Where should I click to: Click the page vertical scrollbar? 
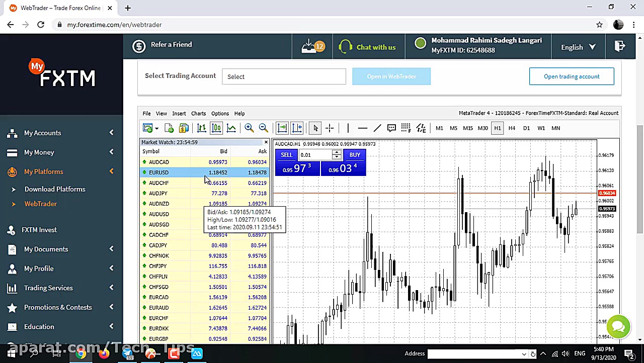tap(639, 178)
